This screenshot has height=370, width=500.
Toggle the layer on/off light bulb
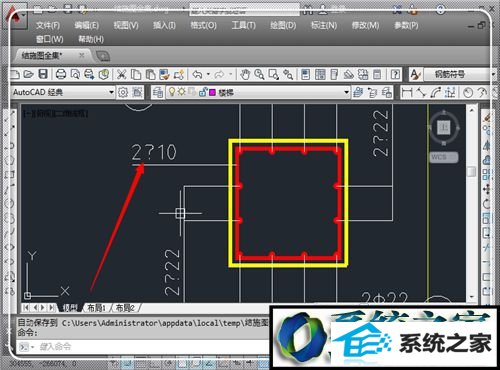pos(172,92)
